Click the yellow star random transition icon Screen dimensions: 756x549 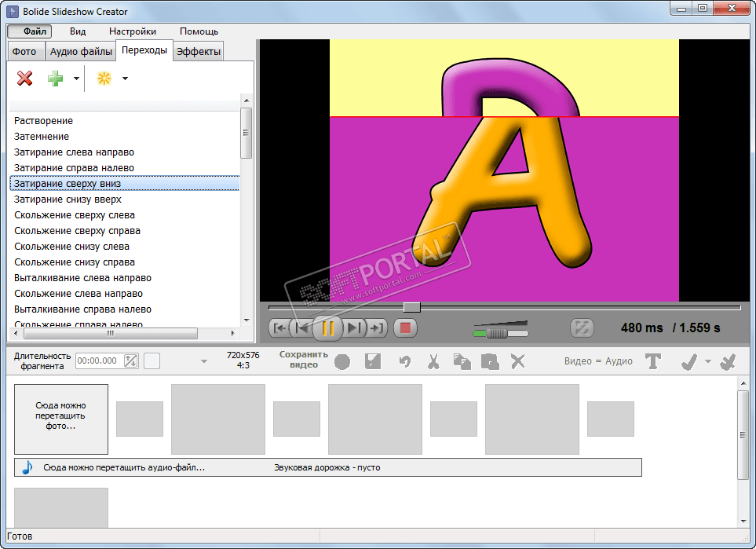click(x=104, y=79)
